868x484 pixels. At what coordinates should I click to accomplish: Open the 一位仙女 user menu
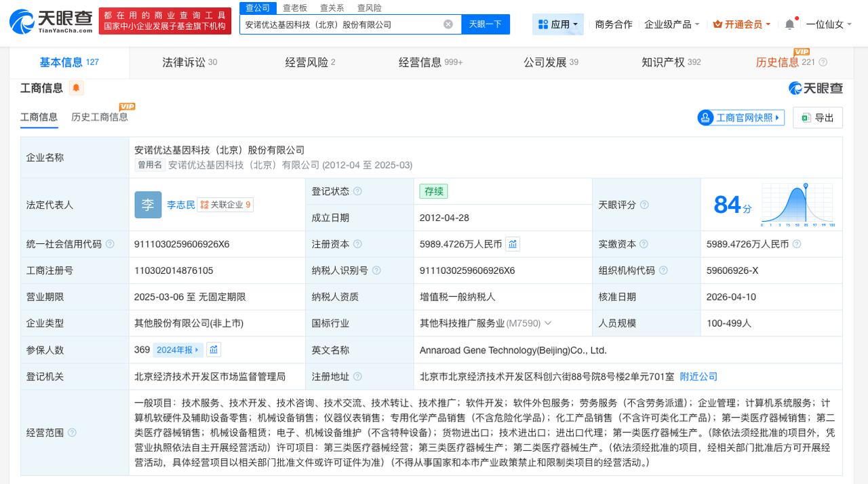tap(829, 24)
